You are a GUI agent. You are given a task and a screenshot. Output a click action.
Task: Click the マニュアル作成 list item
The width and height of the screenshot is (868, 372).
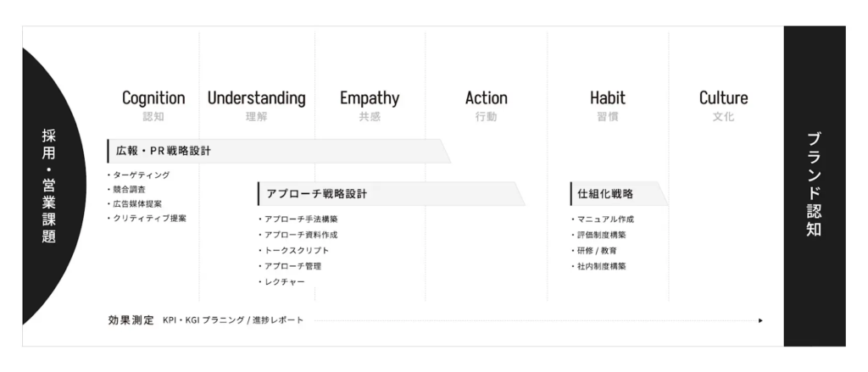(605, 219)
